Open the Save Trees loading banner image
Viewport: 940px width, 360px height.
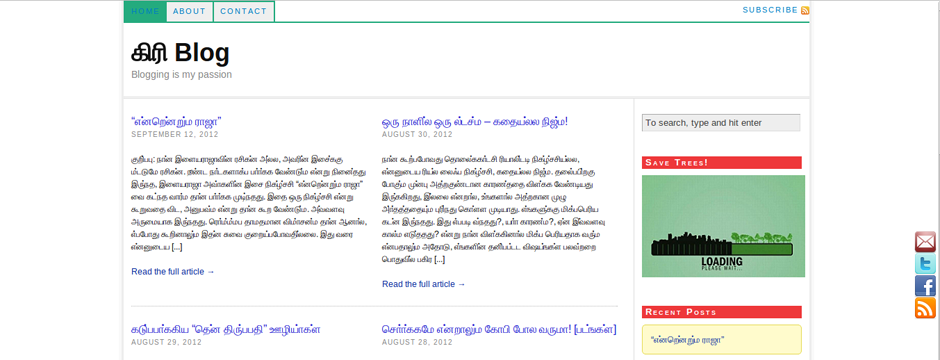(723, 226)
